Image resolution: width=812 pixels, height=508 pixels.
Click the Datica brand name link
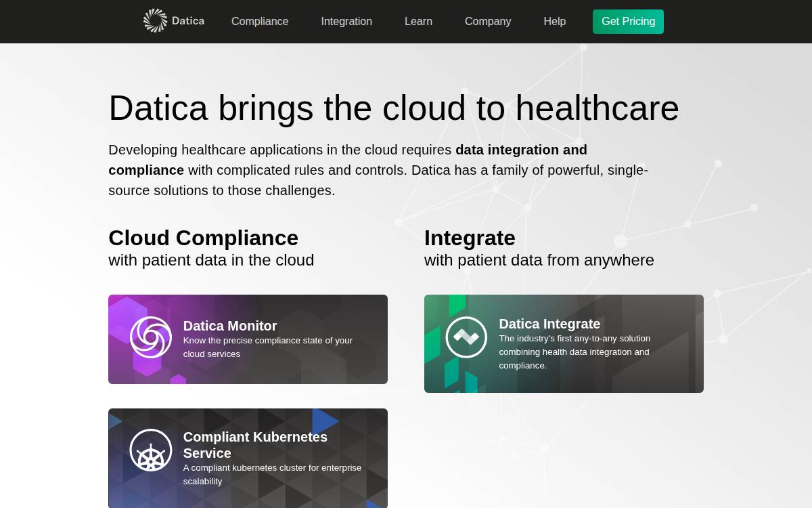pyautogui.click(x=188, y=21)
